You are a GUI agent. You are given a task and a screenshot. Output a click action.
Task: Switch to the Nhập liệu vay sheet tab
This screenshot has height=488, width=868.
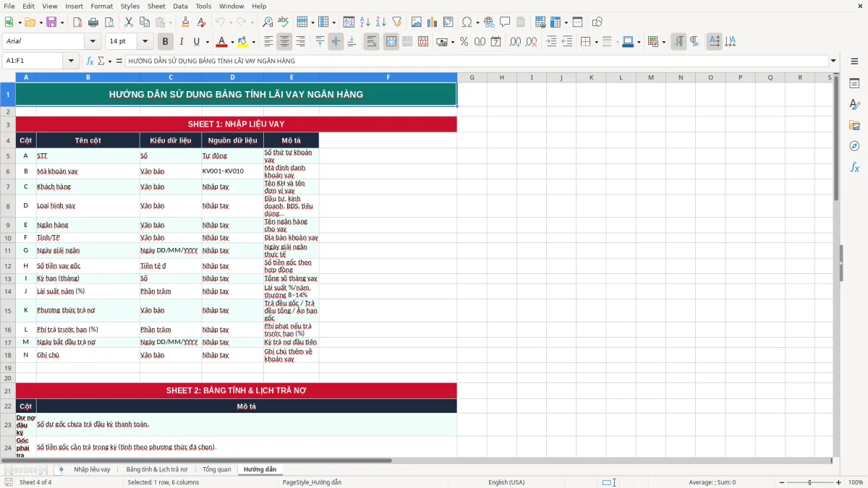tap(92, 470)
